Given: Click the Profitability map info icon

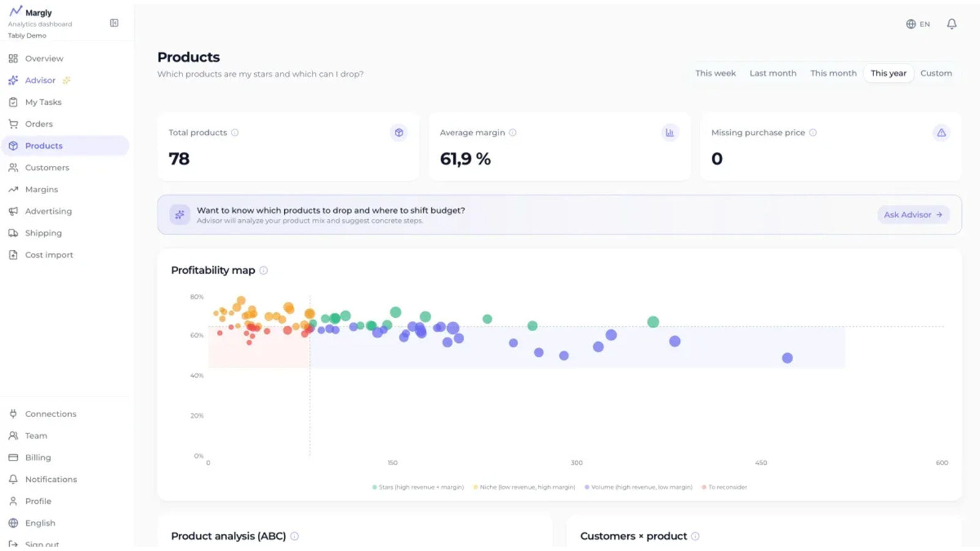Looking at the screenshot, I should point(263,270).
